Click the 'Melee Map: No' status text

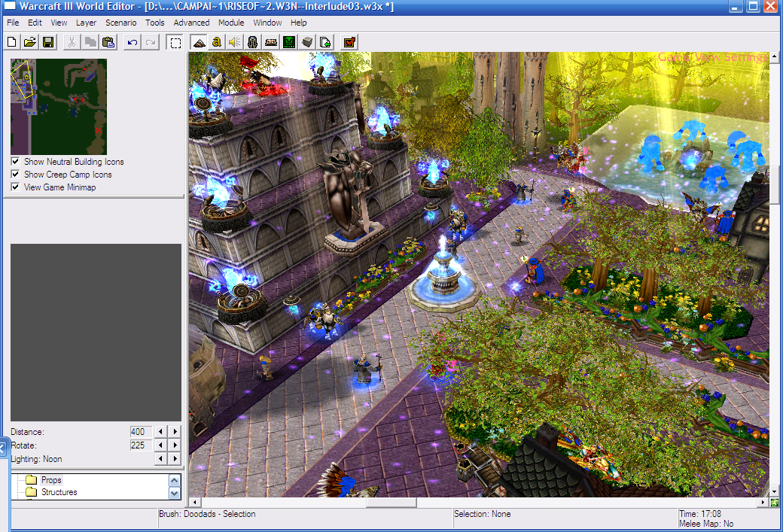(706, 524)
